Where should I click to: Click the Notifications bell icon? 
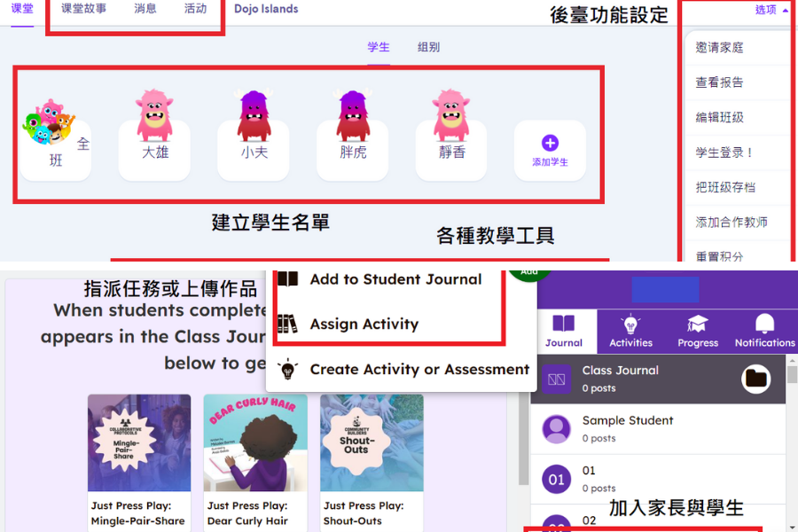pos(765,324)
